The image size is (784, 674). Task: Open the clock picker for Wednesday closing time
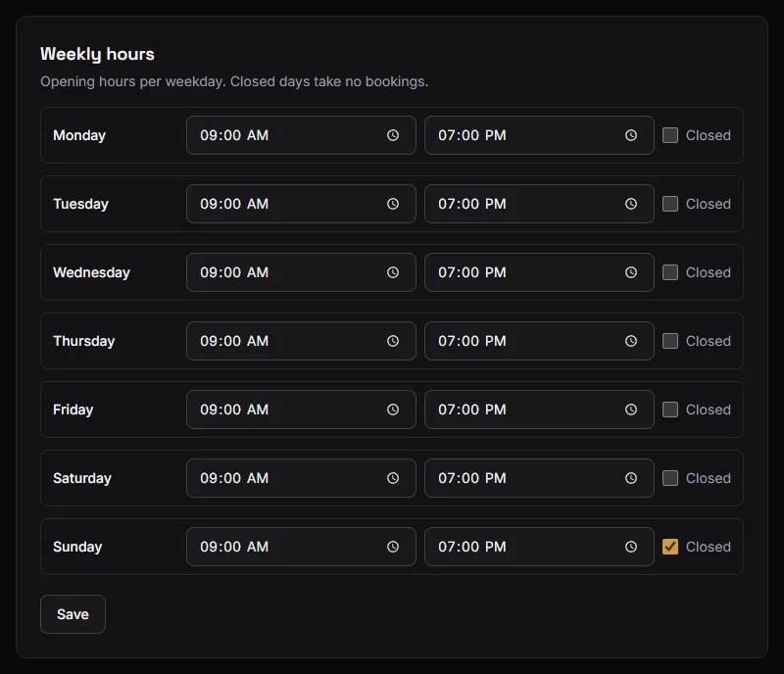tap(631, 272)
